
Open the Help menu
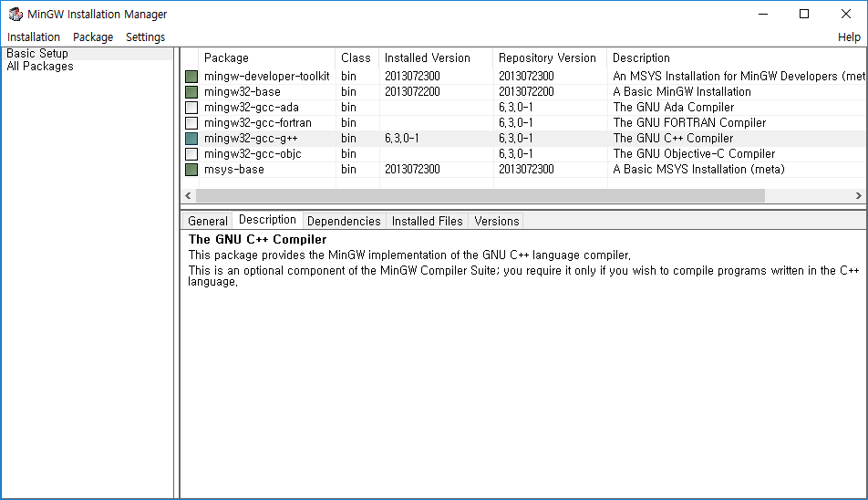(849, 37)
